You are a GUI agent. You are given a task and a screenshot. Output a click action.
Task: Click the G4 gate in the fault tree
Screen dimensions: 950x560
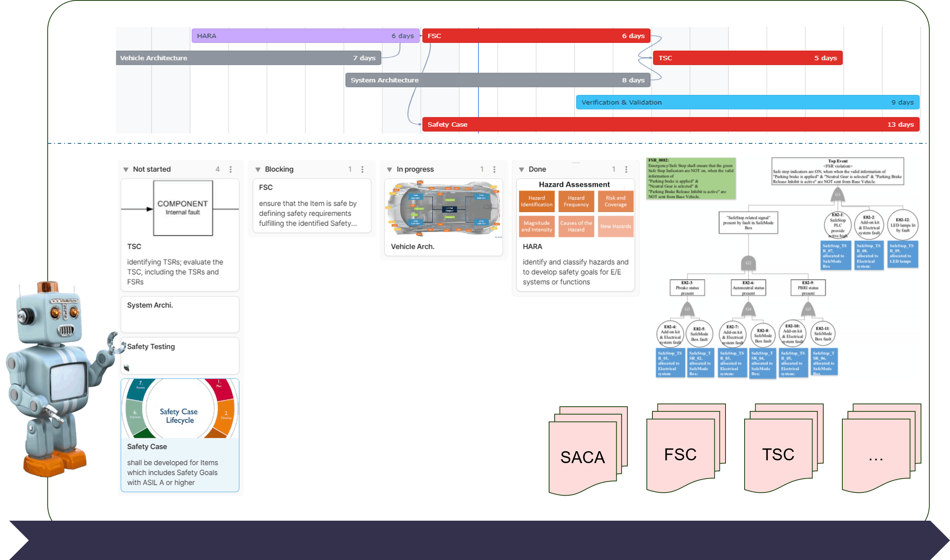(748, 309)
